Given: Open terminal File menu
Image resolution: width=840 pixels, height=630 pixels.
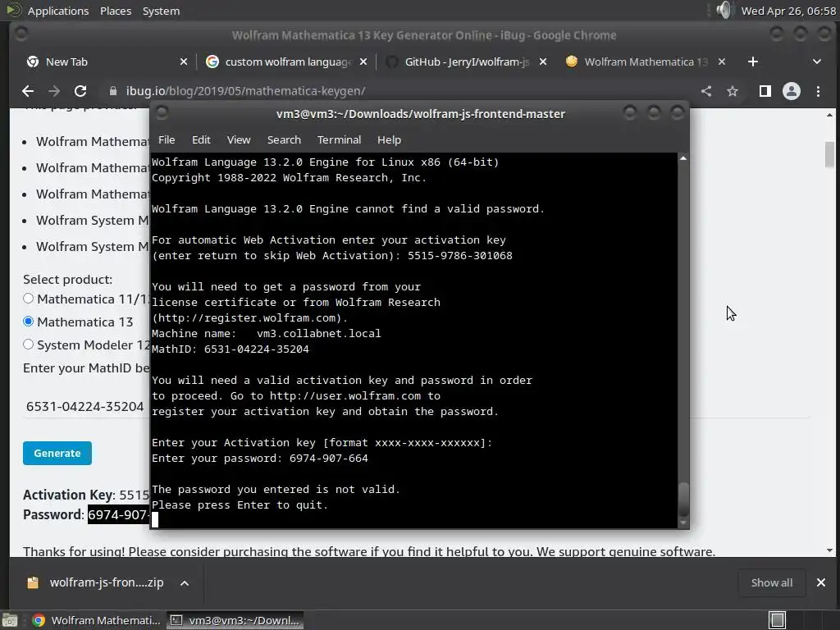Looking at the screenshot, I should coord(167,139).
